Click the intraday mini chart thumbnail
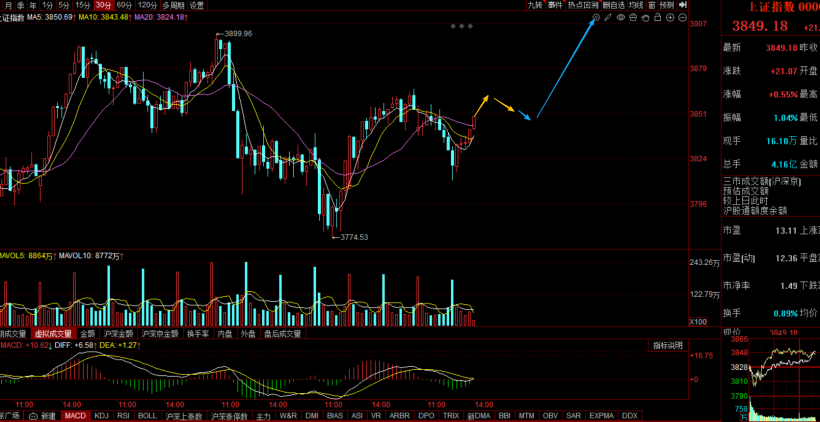The height and width of the screenshot is (422, 820). 784,378
